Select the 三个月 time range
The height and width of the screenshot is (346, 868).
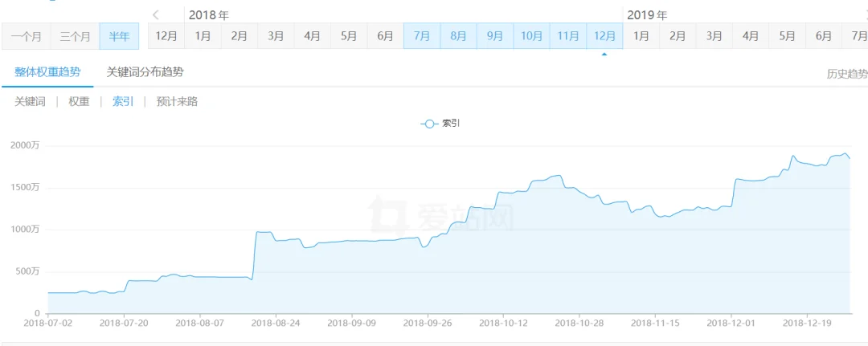tap(76, 36)
